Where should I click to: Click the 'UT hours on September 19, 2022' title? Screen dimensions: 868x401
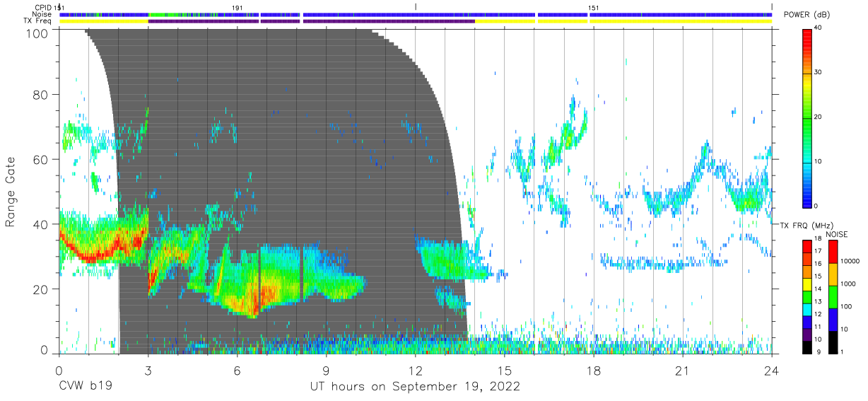click(415, 387)
